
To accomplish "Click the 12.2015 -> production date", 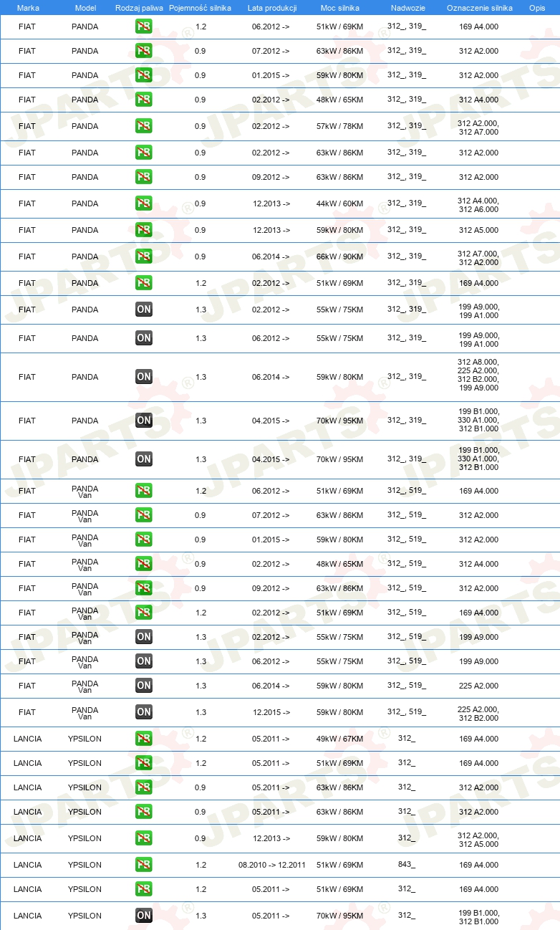I will pyautogui.click(x=271, y=713).
